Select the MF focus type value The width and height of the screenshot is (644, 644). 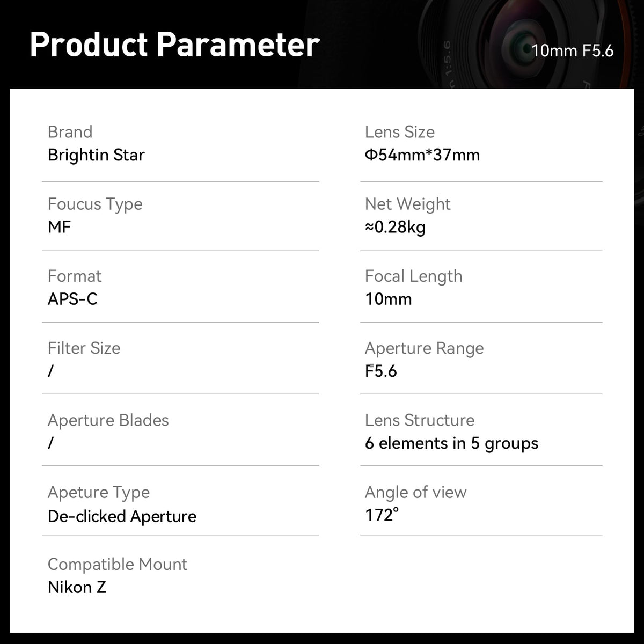click(x=59, y=227)
